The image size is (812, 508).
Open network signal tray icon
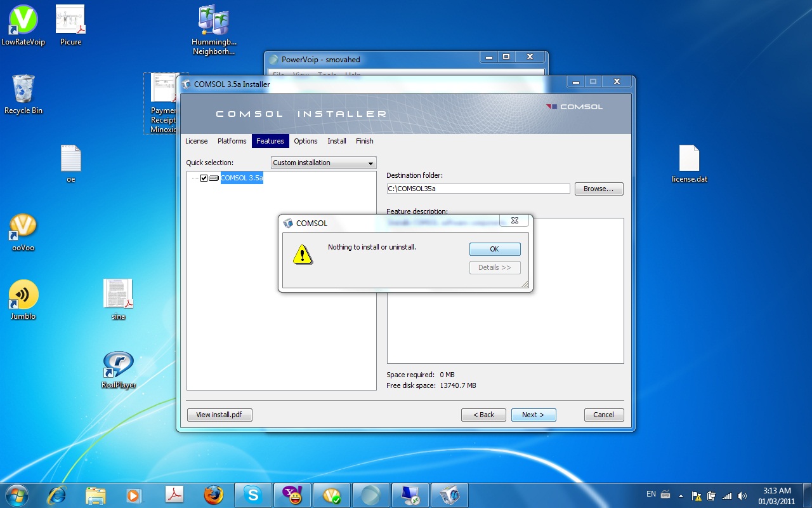click(727, 496)
